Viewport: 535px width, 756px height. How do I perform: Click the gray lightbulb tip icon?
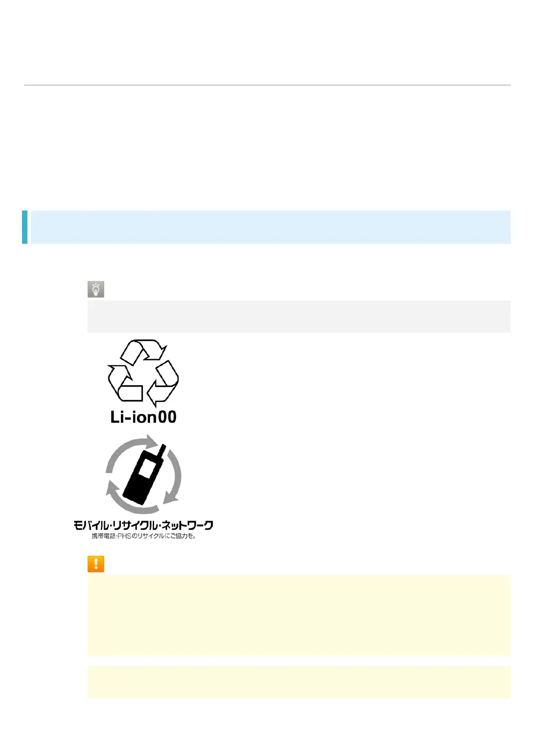point(96,289)
